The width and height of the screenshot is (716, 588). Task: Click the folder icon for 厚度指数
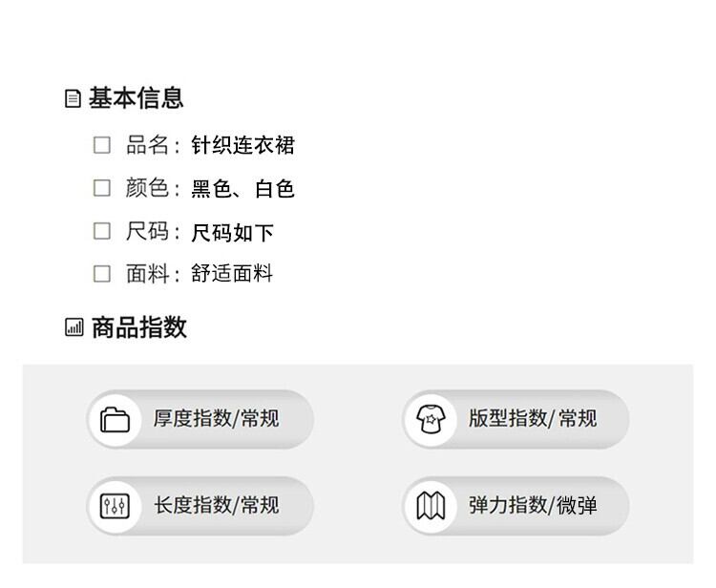[x=116, y=419]
